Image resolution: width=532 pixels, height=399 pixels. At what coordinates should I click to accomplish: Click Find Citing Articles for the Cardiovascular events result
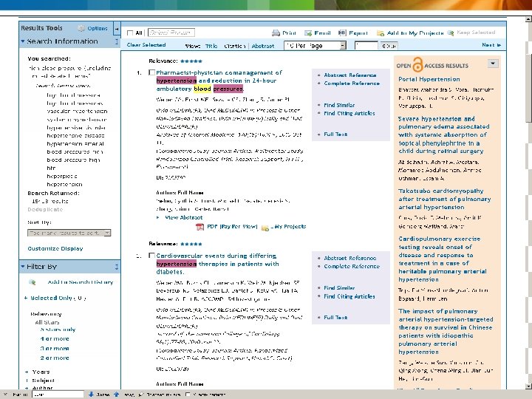tap(349, 296)
